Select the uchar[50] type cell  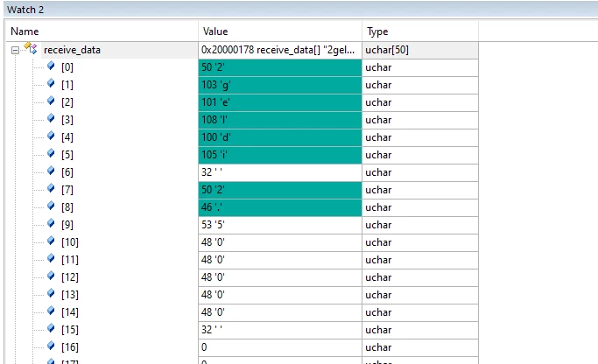click(420, 50)
